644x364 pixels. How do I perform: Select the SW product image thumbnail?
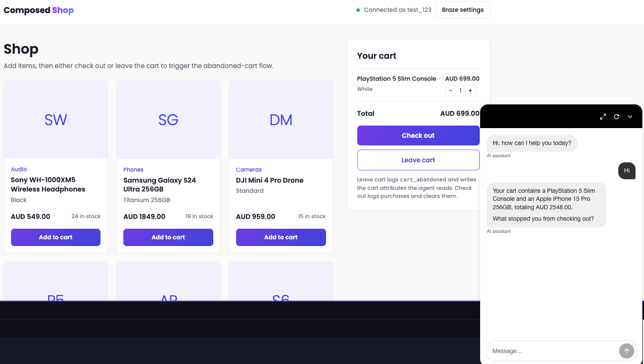pyautogui.click(x=56, y=120)
